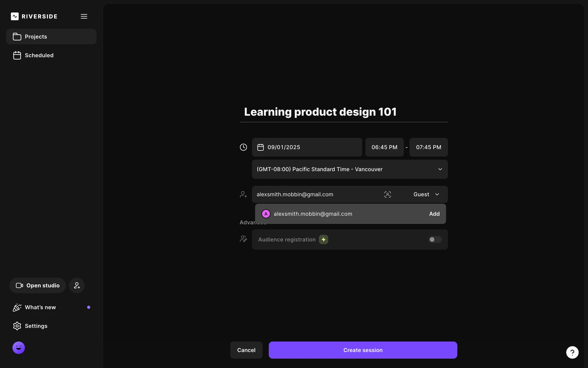Viewport: 588px width, 368px height.
Task: Click the invite people icon beside Open studio
Action: coord(77,286)
